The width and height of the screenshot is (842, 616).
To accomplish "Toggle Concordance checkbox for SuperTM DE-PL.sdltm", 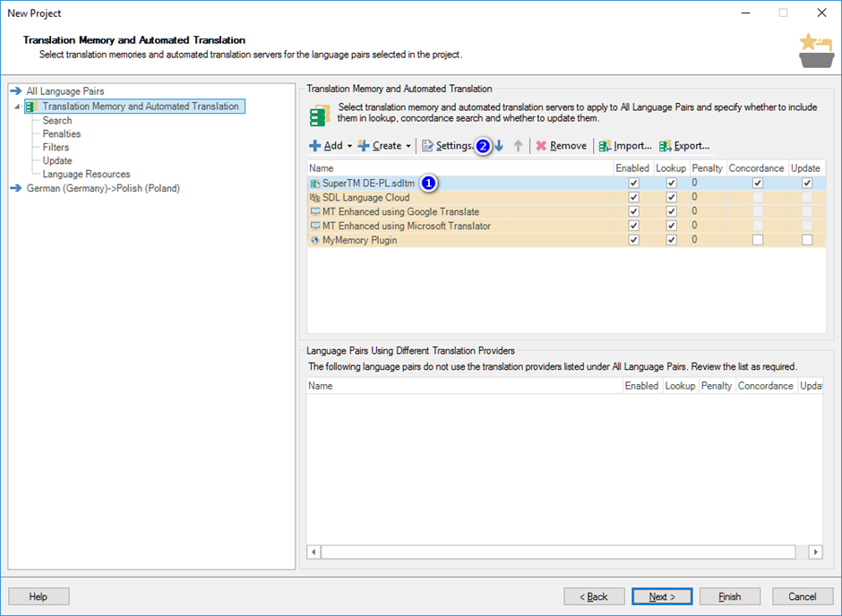I will (x=758, y=183).
